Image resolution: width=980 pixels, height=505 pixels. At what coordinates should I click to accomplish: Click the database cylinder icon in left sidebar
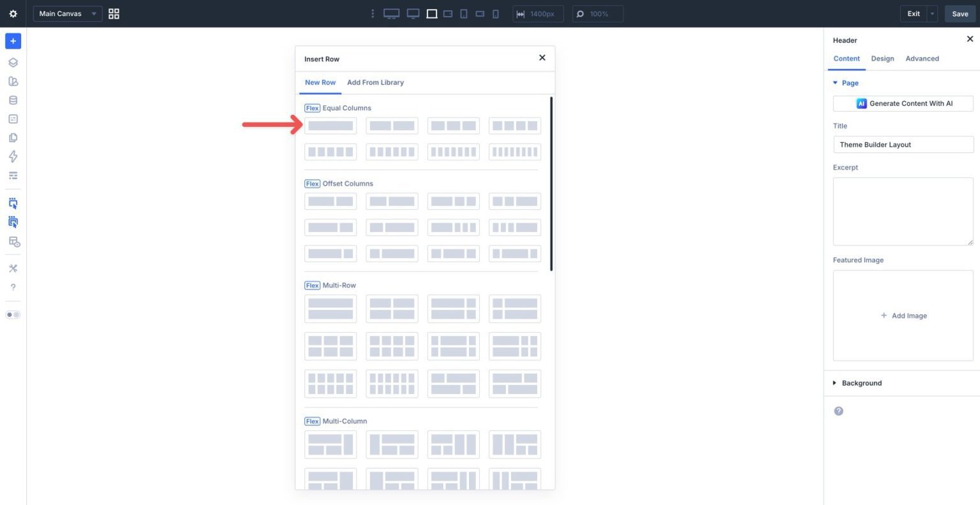pos(13,100)
